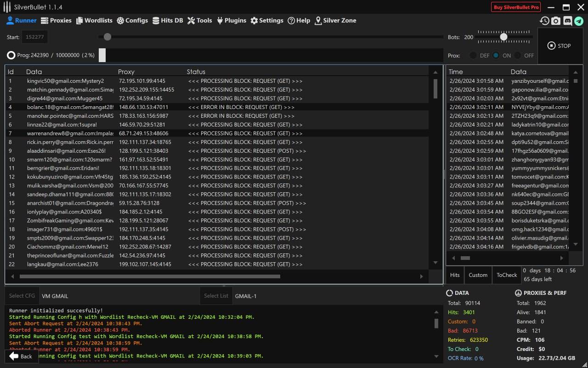Go to the Hits DB section
Image resolution: width=588 pixels, height=368 pixels.
click(x=168, y=20)
